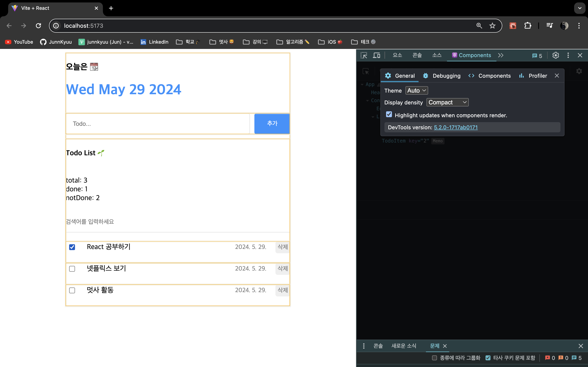Open the DevTools version 5.2.0 link

455,127
